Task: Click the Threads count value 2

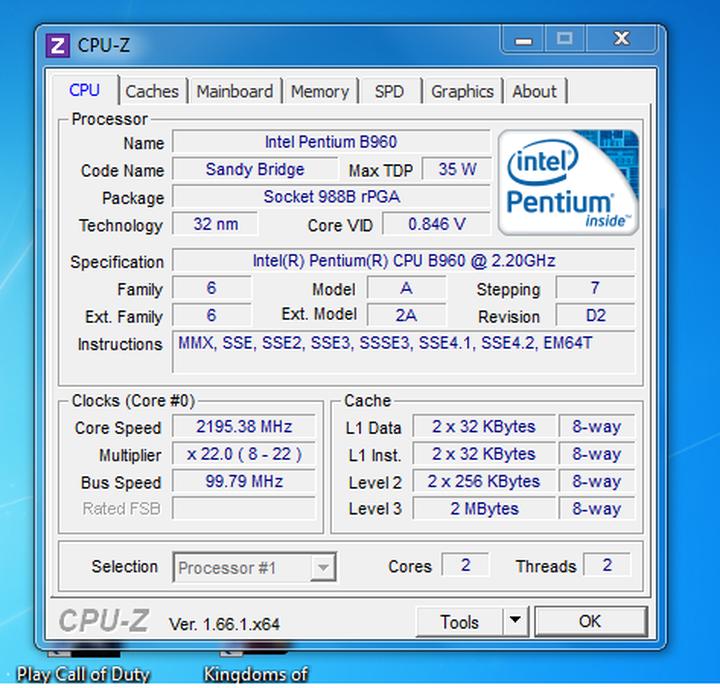Action: [607, 565]
